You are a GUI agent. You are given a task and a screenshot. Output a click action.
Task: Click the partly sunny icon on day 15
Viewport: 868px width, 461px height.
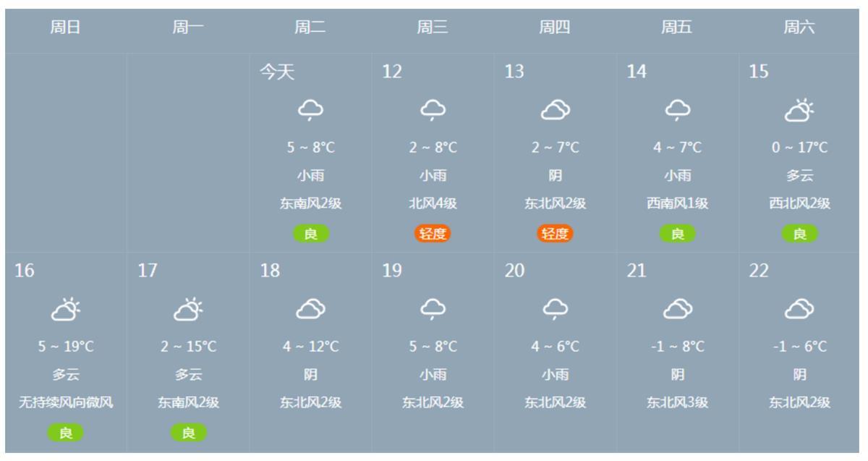(798, 109)
